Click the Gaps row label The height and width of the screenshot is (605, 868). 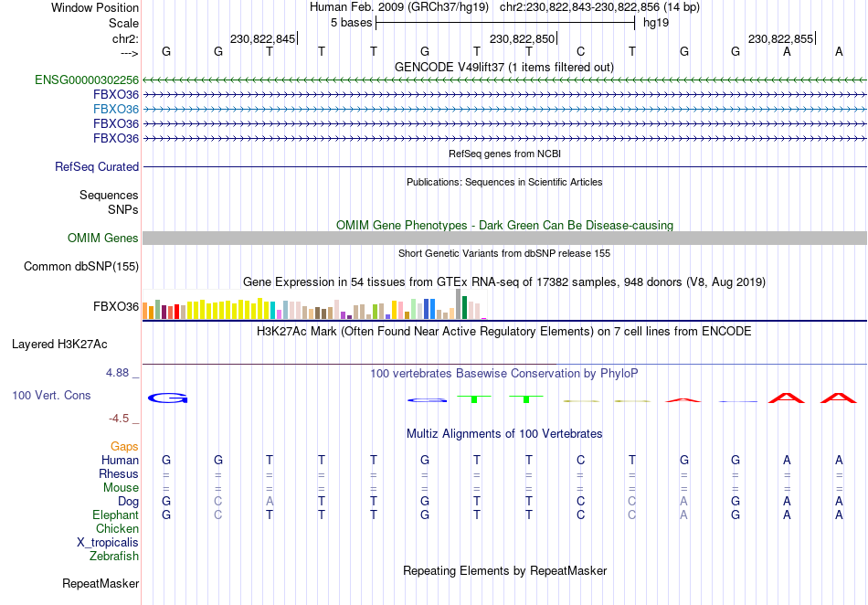pyautogui.click(x=124, y=446)
